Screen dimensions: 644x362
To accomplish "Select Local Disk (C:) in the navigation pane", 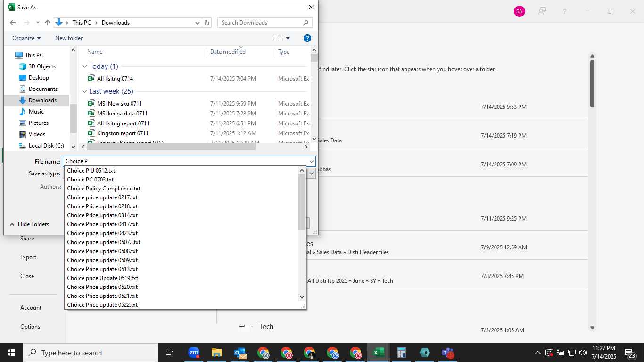I will 46,146.
